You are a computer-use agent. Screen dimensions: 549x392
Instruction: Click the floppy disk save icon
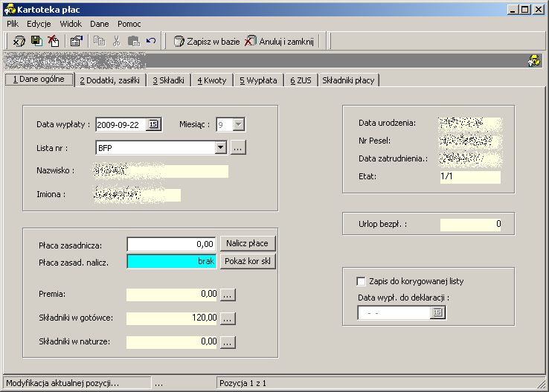click(x=36, y=41)
